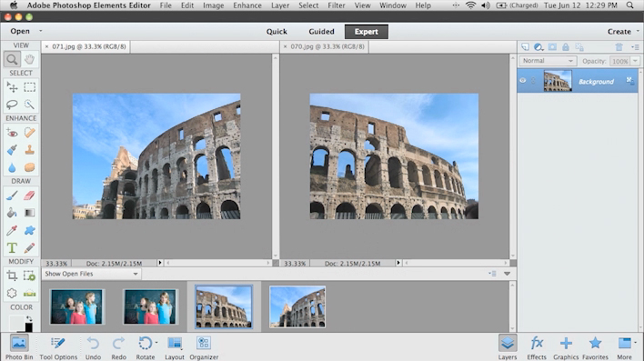Screen dimensions: 644x361
Task: Open the Opacity value dropdown arrow
Action: 636,61
